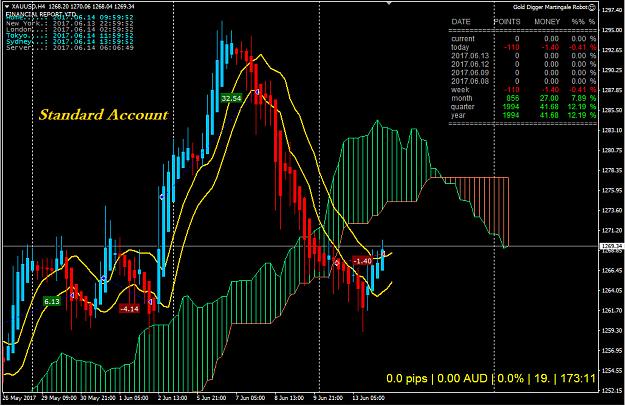The width and height of the screenshot is (625, 406).
Task: Click month percent value 7.89 %
Action: pyautogui.click(x=583, y=98)
